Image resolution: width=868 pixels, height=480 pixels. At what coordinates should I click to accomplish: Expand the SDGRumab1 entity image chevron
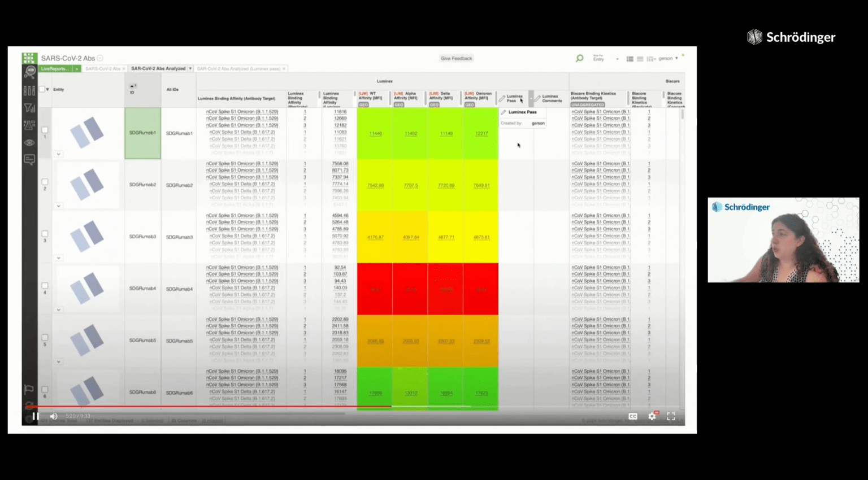tap(58, 154)
